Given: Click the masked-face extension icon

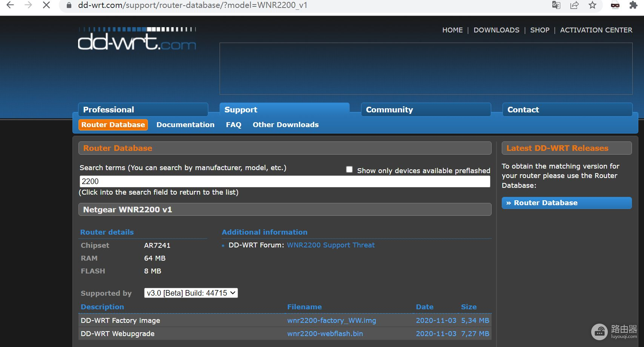Looking at the screenshot, I should tap(615, 5).
